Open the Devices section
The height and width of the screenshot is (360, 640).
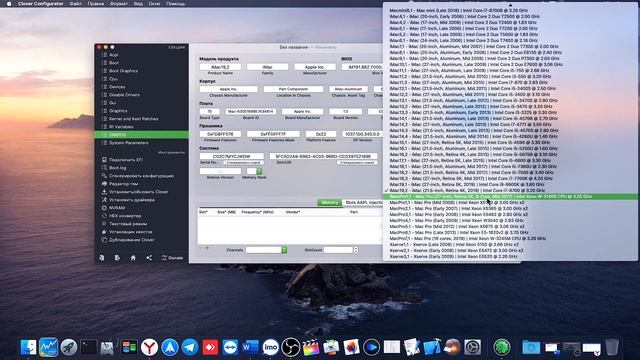click(117, 87)
